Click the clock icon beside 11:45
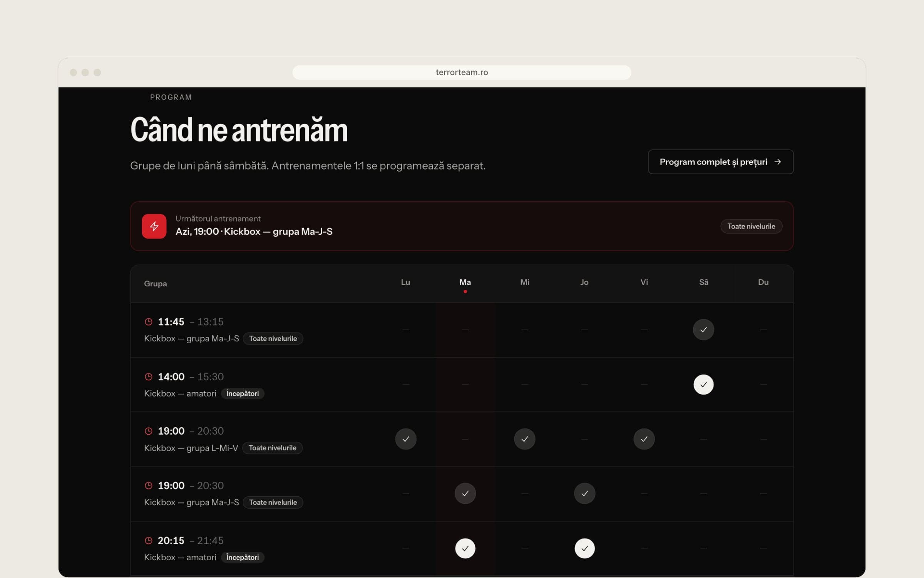Screen dimensions: 924x578 pos(149,322)
